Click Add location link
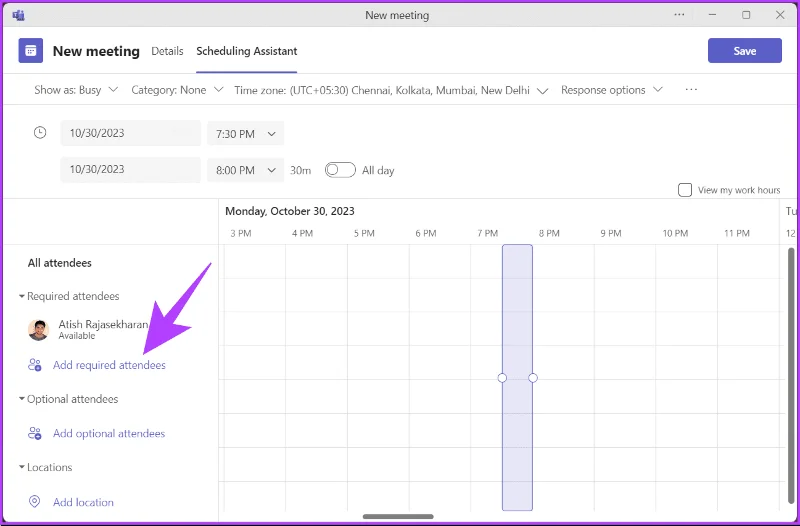The image size is (800, 526). click(83, 502)
